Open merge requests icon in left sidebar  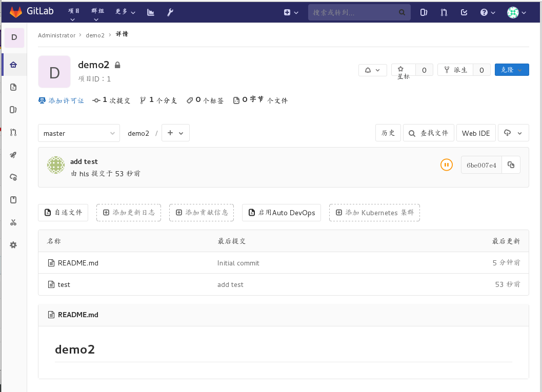[13, 132]
